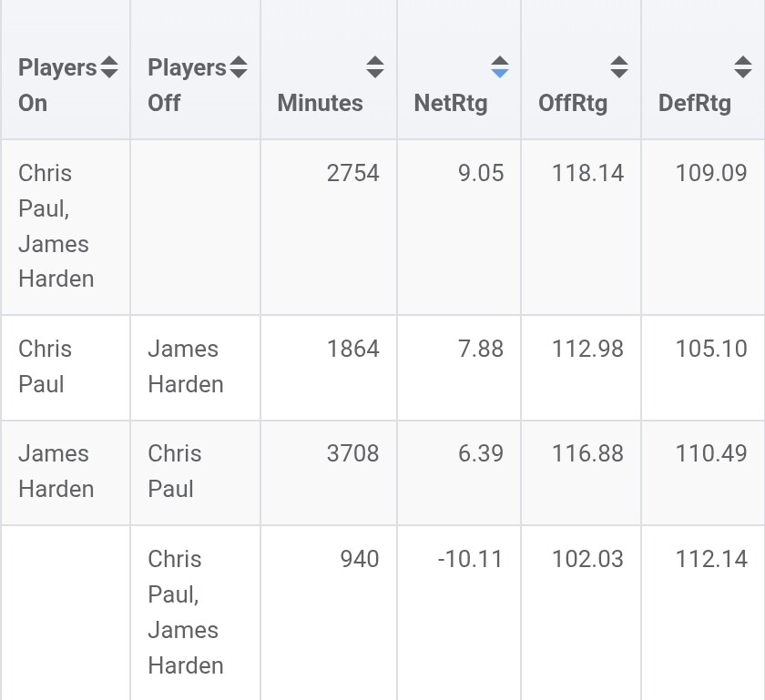Sort table by Players Off header text
The width and height of the screenshot is (765, 700).
[x=187, y=86]
